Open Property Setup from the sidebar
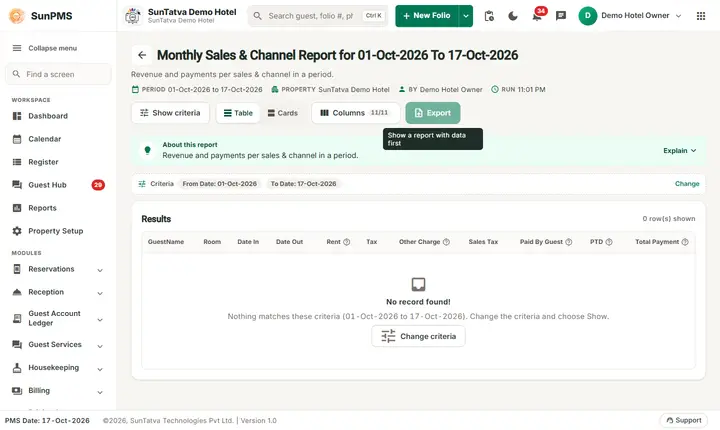 pyautogui.click(x=58, y=231)
